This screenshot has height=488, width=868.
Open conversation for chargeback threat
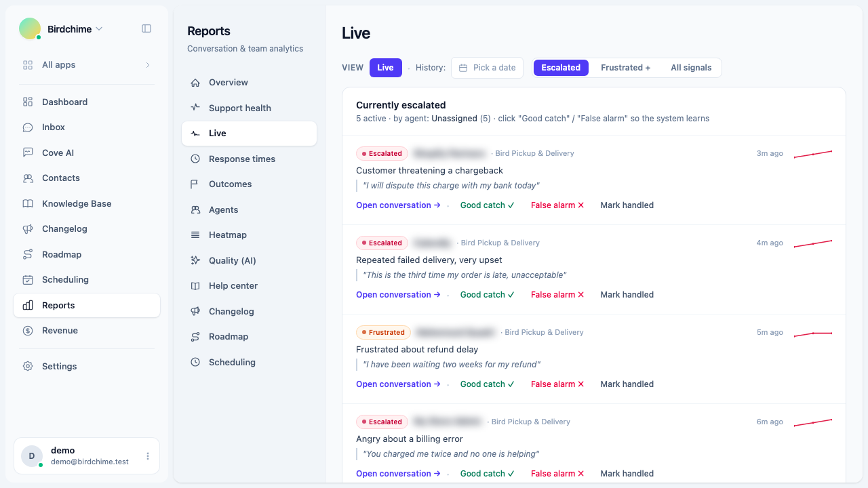click(x=398, y=205)
